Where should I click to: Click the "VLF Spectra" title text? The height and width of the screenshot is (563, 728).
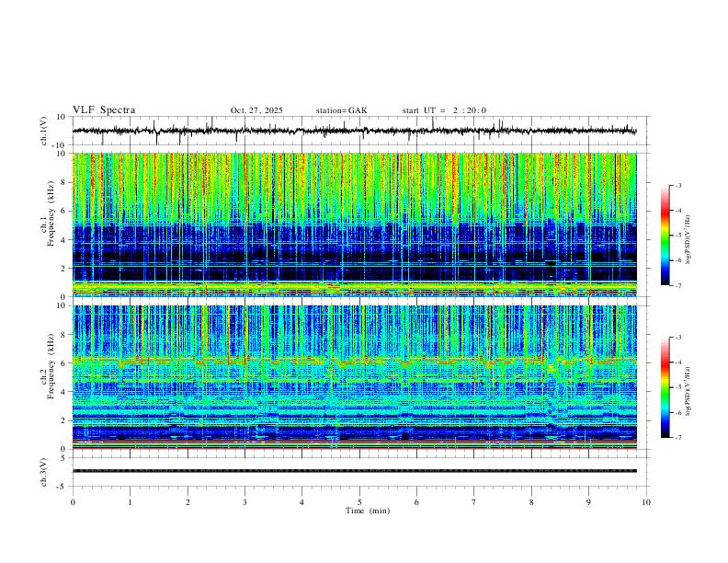click(x=104, y=110)
